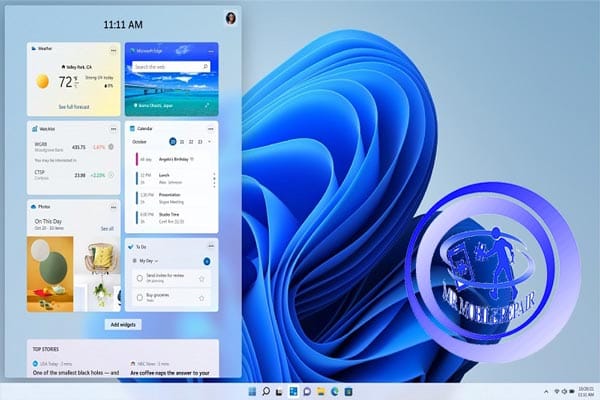Add CTSP stock to watchlist
Viewport: 600px width, 400px height.
(111, 175)
